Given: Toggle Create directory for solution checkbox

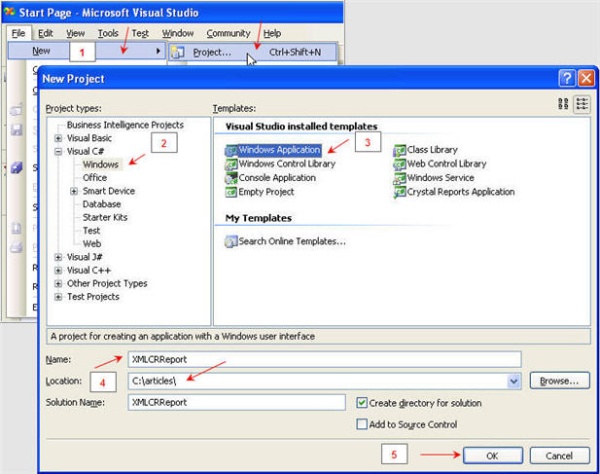Looking at the screenshot, I should click(x=361, y=403).
